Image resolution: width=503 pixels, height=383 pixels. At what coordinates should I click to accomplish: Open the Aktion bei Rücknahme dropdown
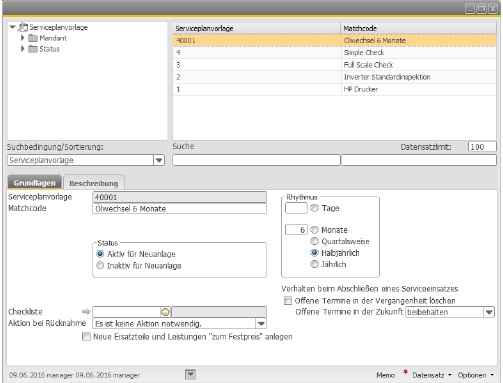[x=261, y=323]
